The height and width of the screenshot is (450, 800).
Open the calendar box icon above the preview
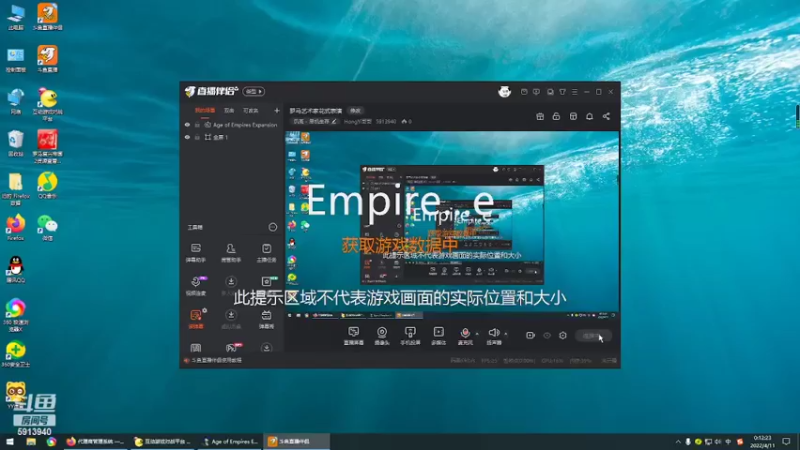[x=573, y=116]
